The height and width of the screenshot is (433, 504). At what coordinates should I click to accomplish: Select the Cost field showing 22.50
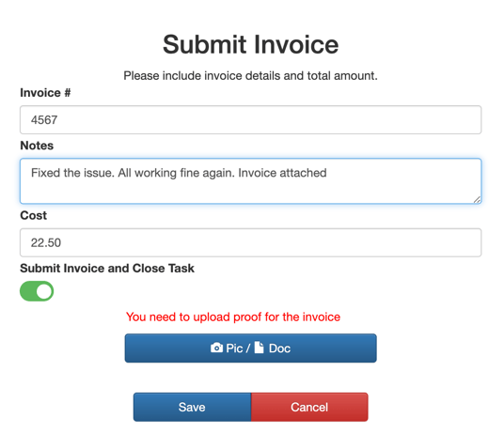coord(250,242)
